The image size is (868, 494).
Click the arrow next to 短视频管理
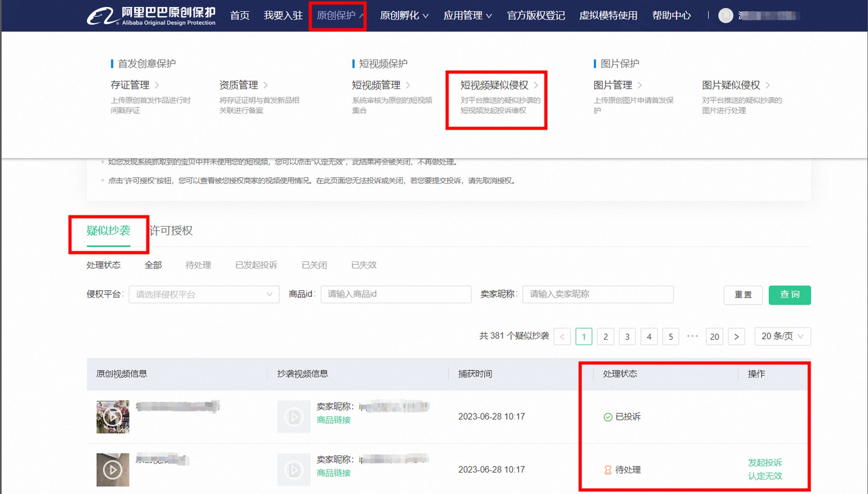408,85
